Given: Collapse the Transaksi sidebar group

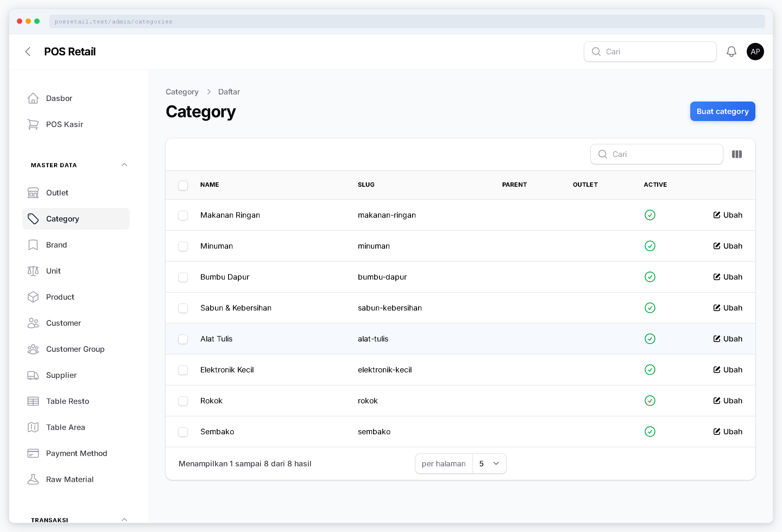Looking at the screenshot, I should coord(124,520).
